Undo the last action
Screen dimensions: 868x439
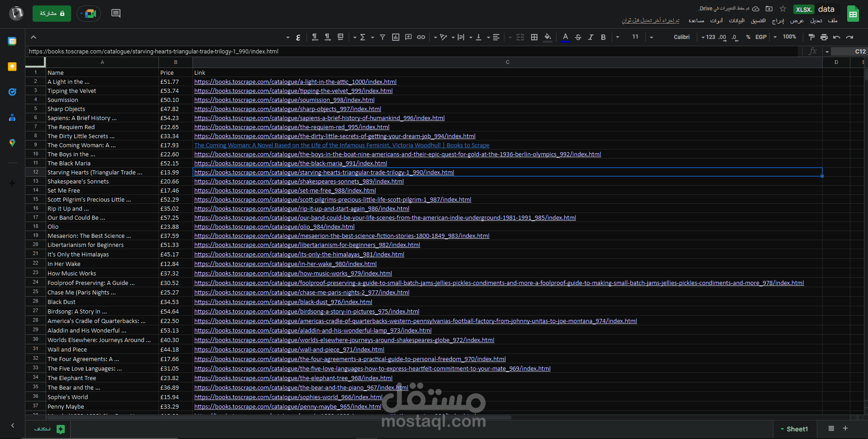pyautogui.click(x=837, y=37)
